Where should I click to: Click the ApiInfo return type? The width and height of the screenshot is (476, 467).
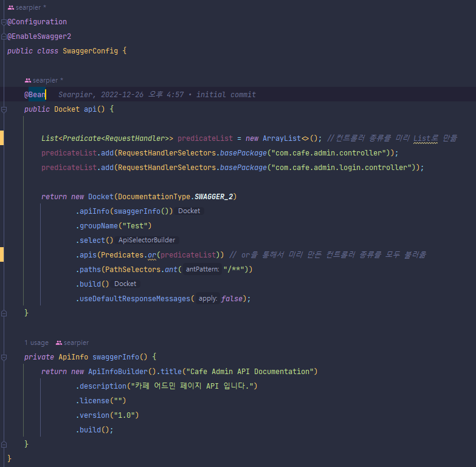click(73, 357)
